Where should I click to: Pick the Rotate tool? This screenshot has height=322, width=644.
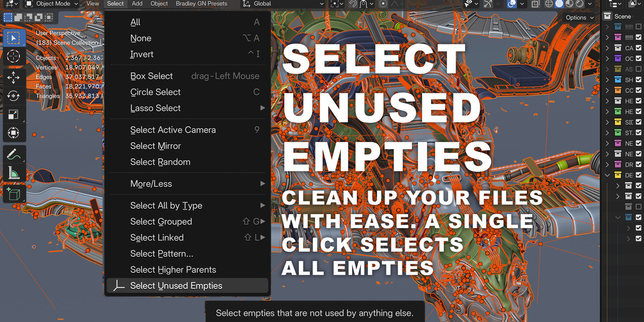pyautogui.click(x=13, y=96)
